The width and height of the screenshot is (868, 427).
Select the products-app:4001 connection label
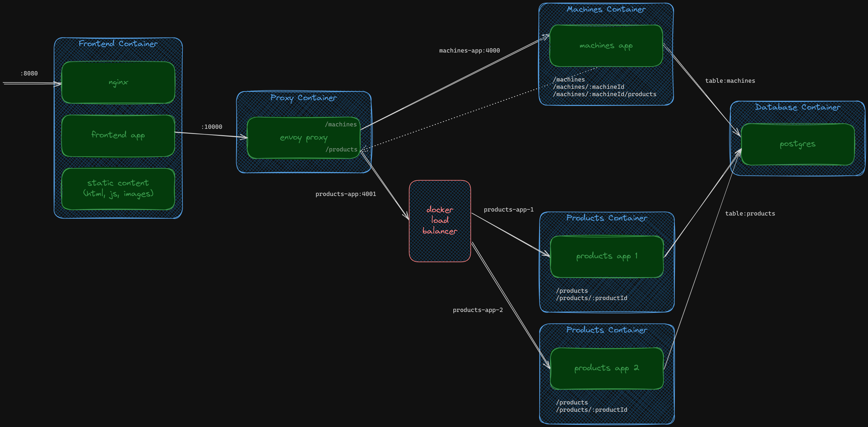(345, 194)
